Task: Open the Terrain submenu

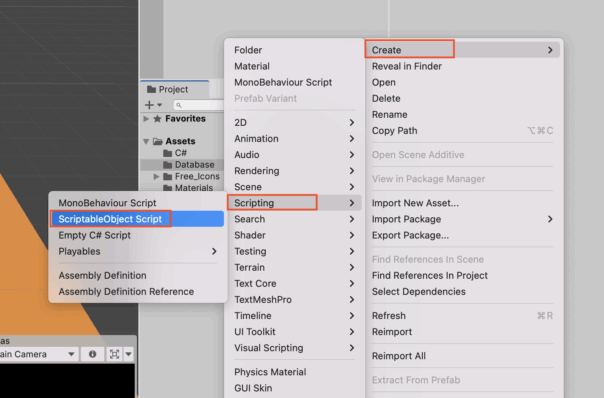Action: pos(294,267)
